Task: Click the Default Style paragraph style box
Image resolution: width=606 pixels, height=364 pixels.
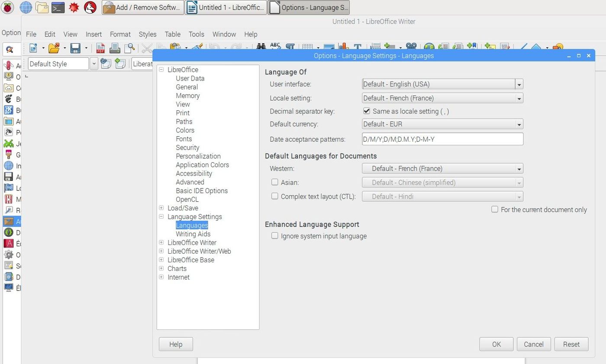Action: [x=58, y=64]
